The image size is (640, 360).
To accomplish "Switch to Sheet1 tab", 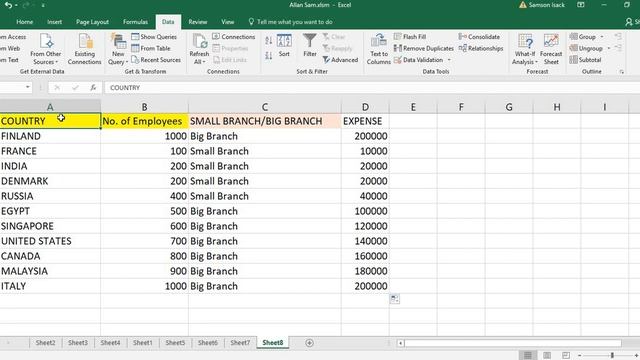I will [x=142, y=343].
